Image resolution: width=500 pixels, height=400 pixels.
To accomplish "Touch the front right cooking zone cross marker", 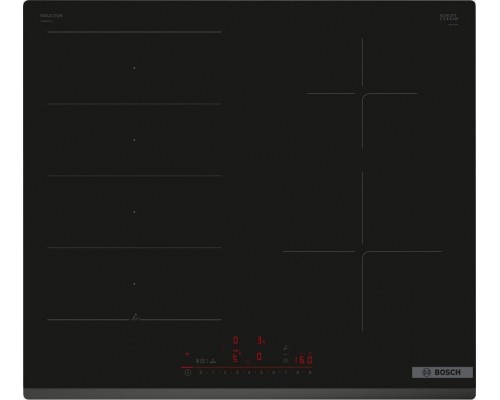I will (x=362, y=252).
